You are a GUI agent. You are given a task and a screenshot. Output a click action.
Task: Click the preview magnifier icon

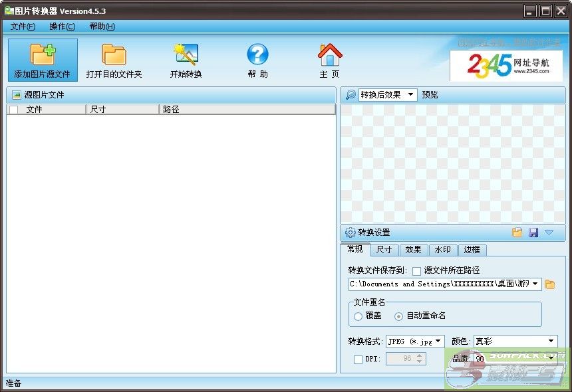pyautogui.click(x=351, y=95)
